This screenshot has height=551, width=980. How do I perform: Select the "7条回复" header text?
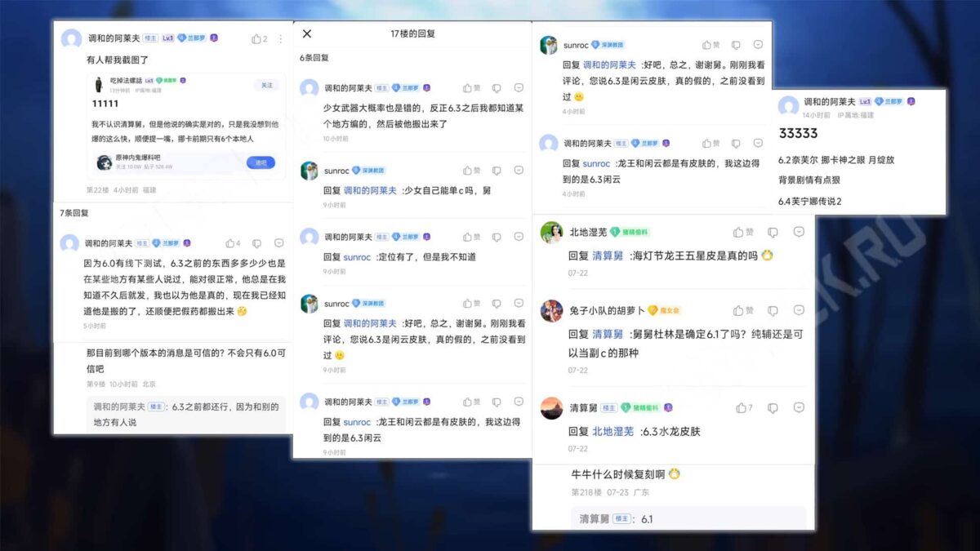(74, 212)
